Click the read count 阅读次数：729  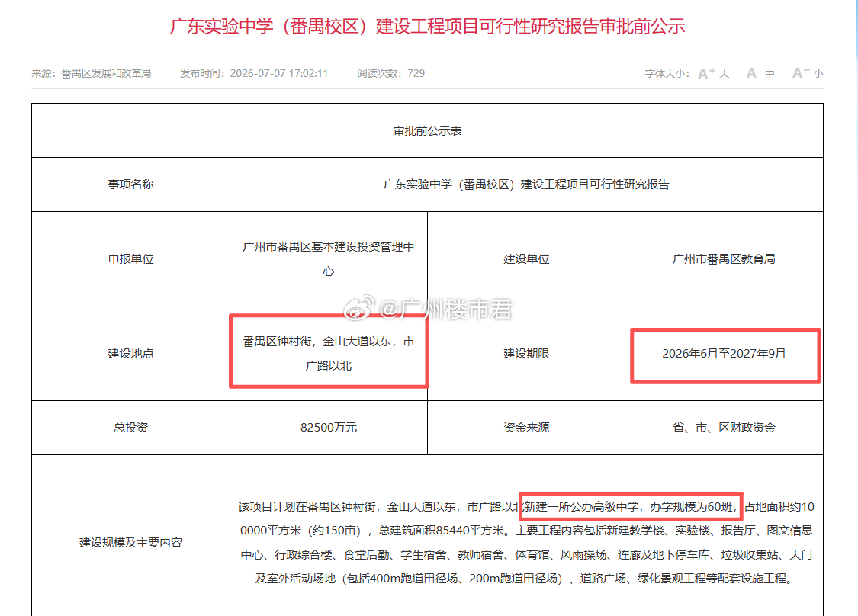[x=390, y=73]
